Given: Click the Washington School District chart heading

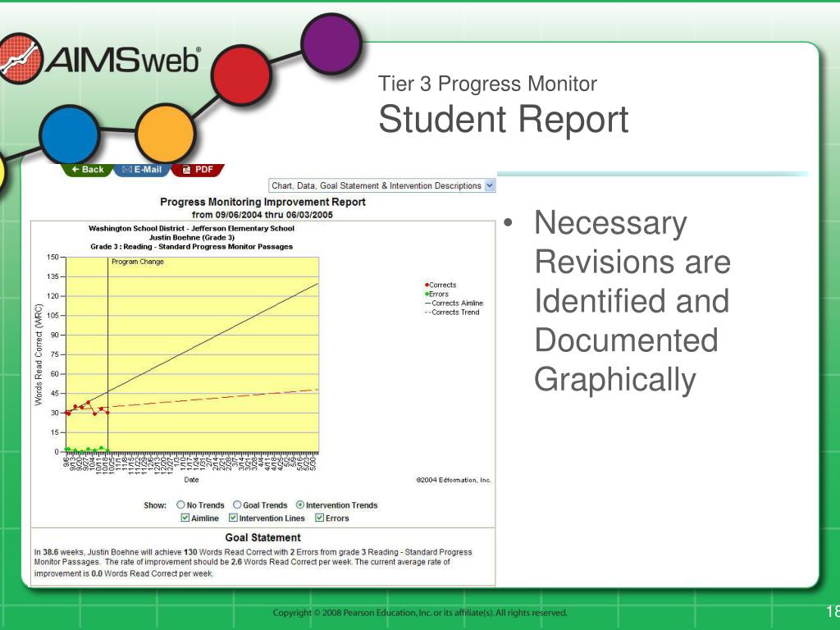Looking at the screenshot, I should click(191, 228).
